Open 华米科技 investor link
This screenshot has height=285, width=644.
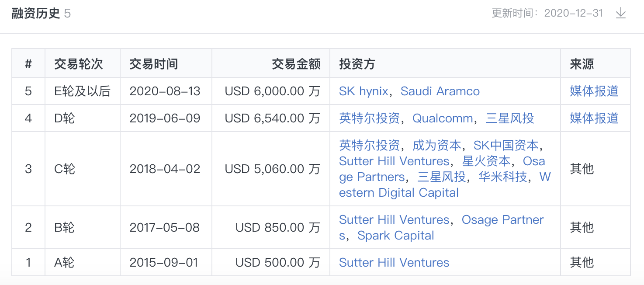[x=502, y=177]
